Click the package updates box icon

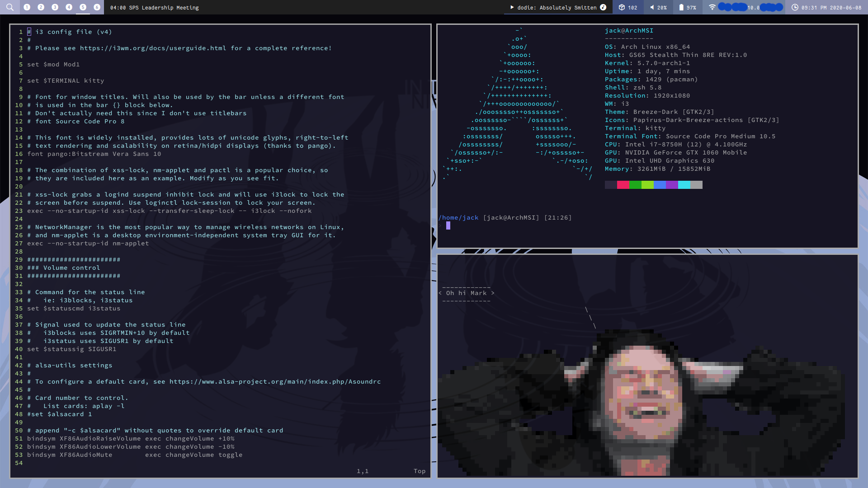(x=622, y=7)
